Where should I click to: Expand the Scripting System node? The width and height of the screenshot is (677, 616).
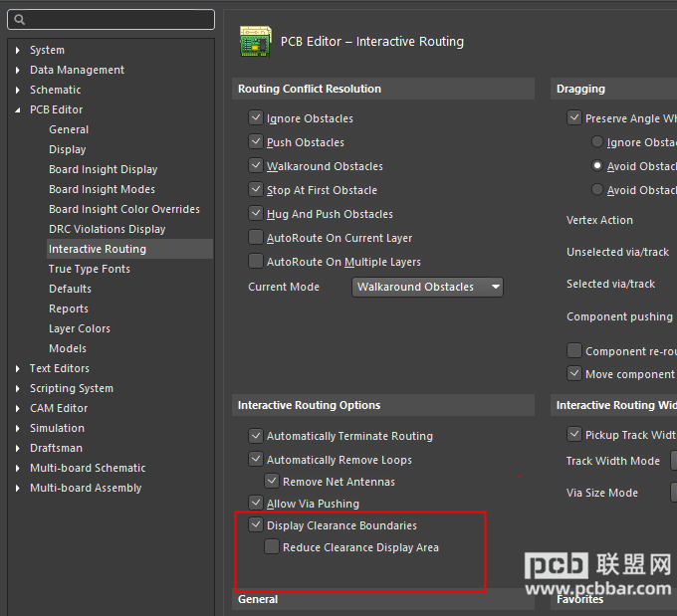pos(17,388)
